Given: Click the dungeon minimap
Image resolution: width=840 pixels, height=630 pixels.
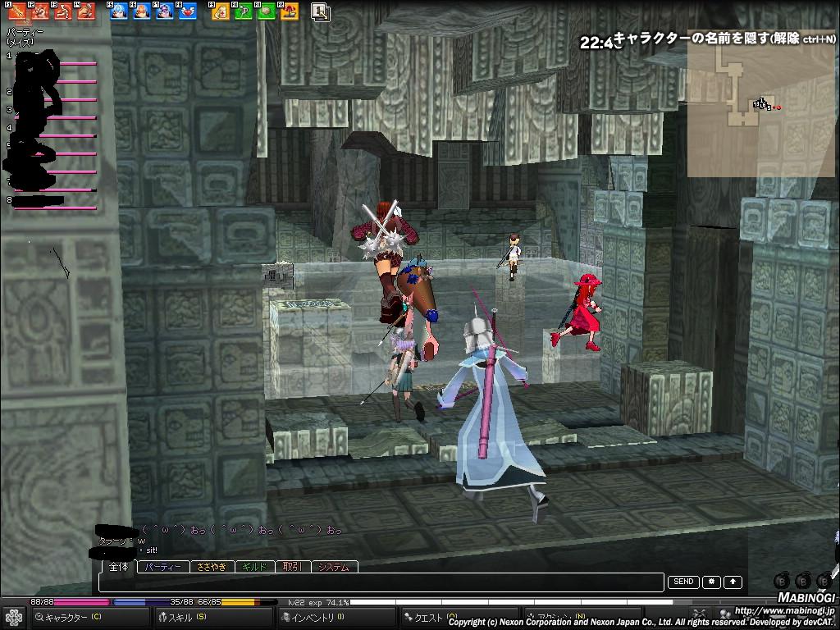Looking at the screenshot, I should [760, 104].
